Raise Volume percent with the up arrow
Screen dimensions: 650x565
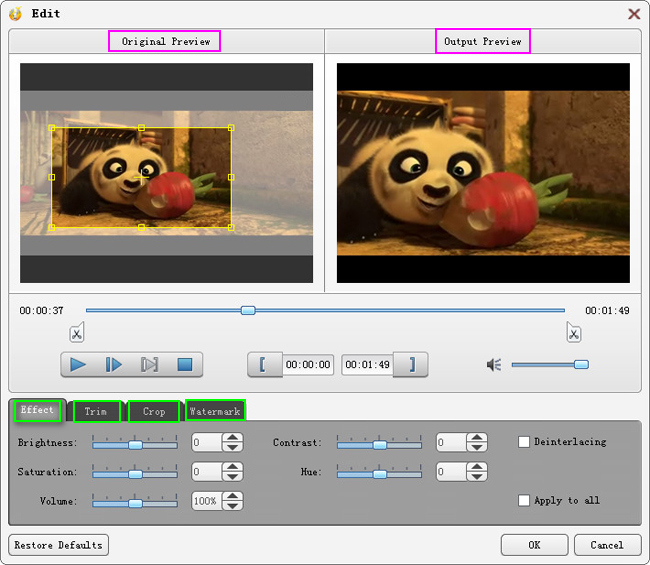click(x=233, y=496)
